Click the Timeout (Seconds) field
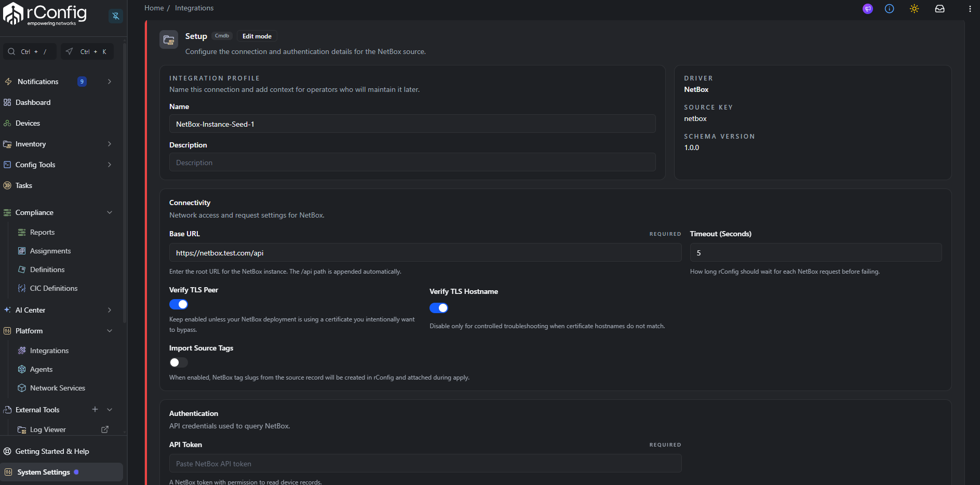 (816, 252)
